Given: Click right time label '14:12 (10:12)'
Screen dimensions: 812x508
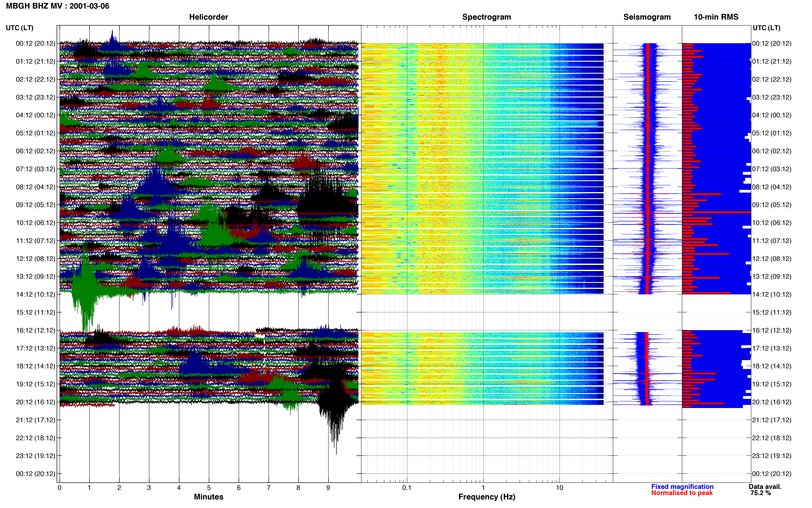Looking at the screenshot, I should [x=772, y=294].
